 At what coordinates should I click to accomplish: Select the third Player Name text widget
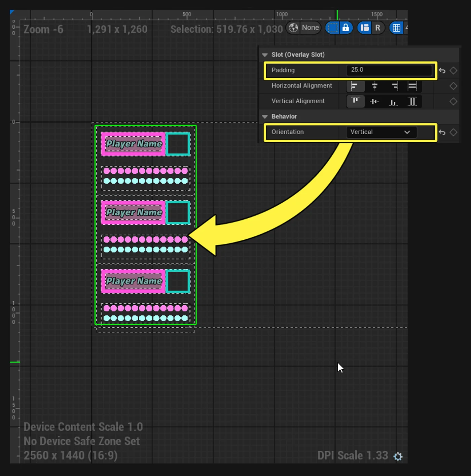pos(134,281)
